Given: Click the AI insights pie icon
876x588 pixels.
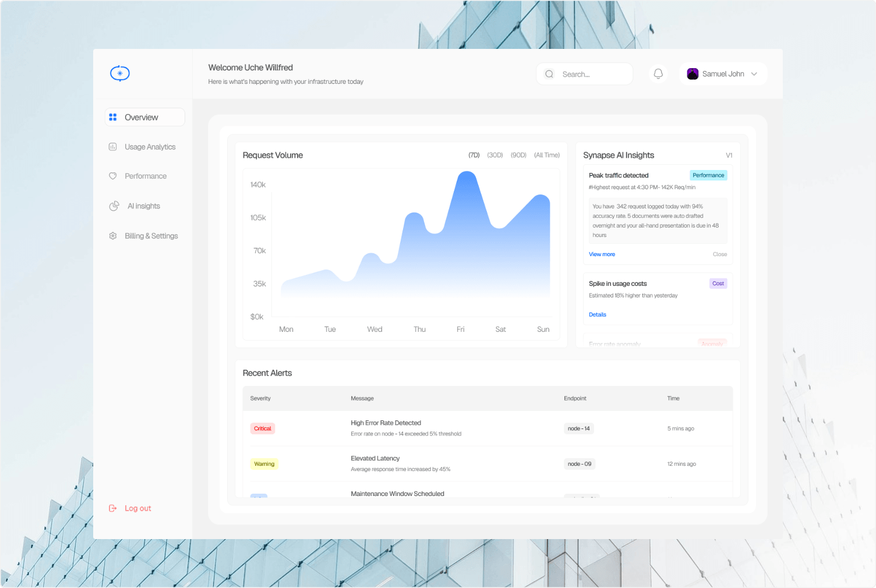Looking at the screenshot, I should click(114, 206).
